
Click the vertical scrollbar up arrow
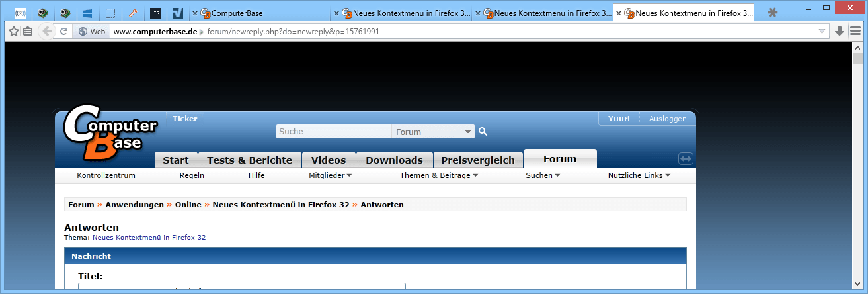coord(857,48)
